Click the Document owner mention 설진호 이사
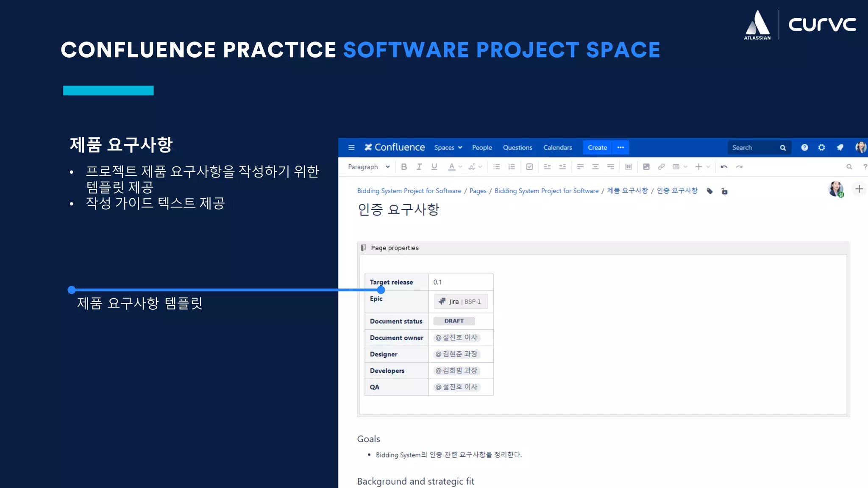The image size is (868, 488). pos(456,338)
